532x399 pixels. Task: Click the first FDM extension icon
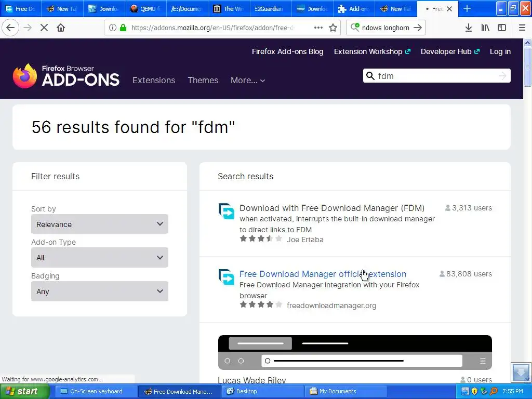tap(227, 211)
